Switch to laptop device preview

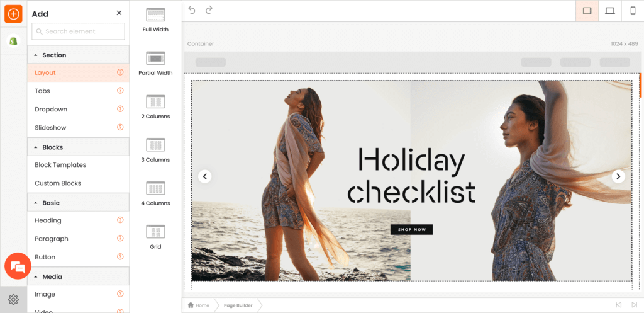(609, 11)
